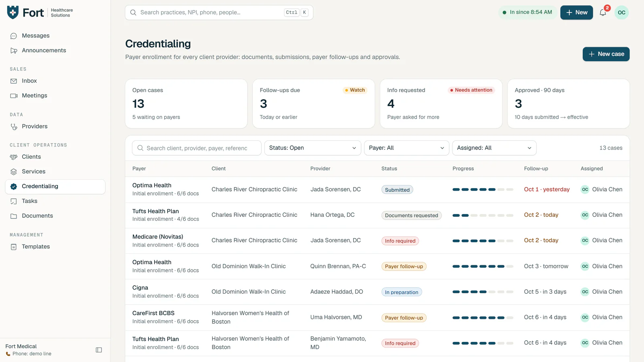Screen dimensions: 644x362
Task: Click the Tasks icon in sidebar
Action: pos(14,201)
